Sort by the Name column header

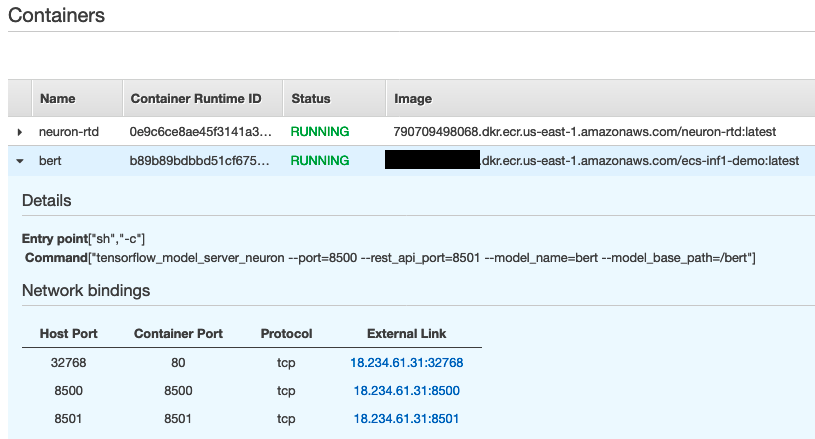pyautogui.click(x=58, y=99)
